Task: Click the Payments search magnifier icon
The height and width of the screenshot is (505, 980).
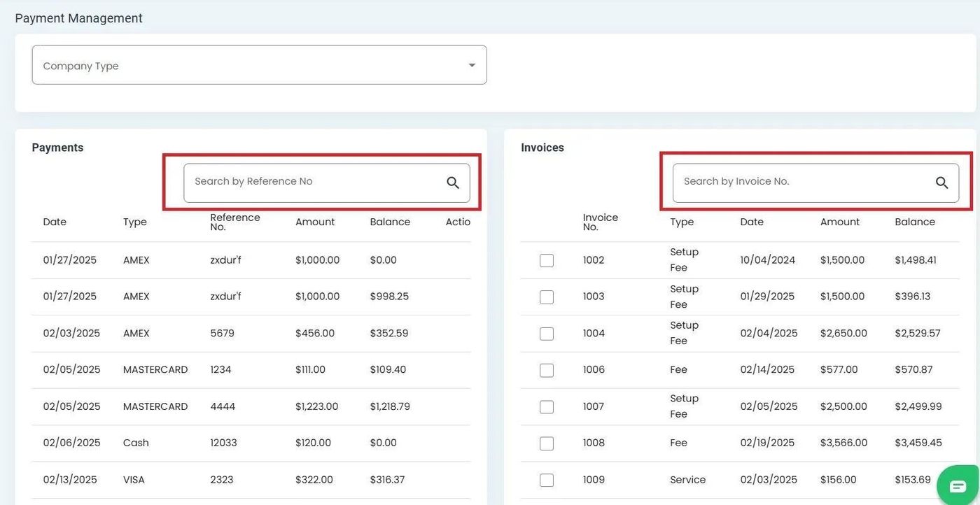Action: tap(453, 183)
